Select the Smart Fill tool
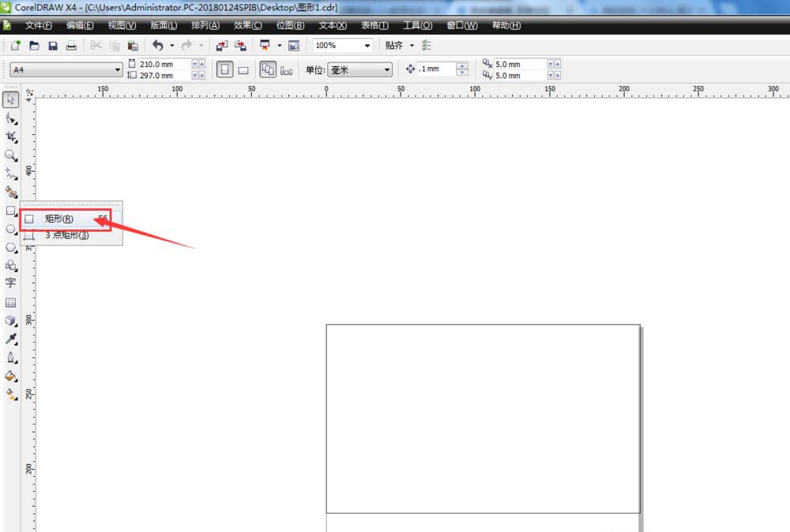790x532 pixels. [x=11, y=192]
